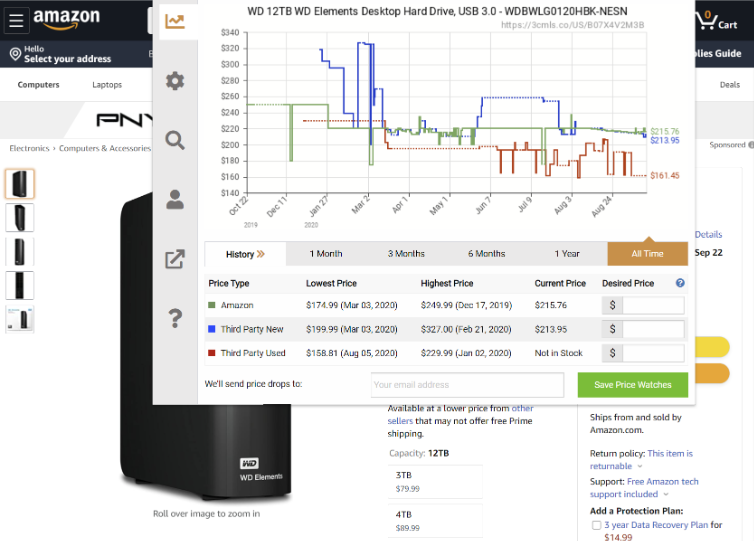Click the blue Third Party New legend square
754x541 pixels.
tap(212, 329)
